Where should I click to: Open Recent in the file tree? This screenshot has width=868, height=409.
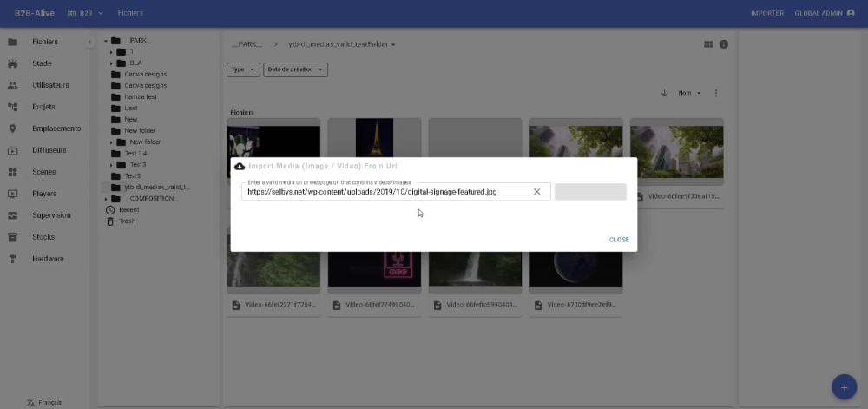click(129, 210)
